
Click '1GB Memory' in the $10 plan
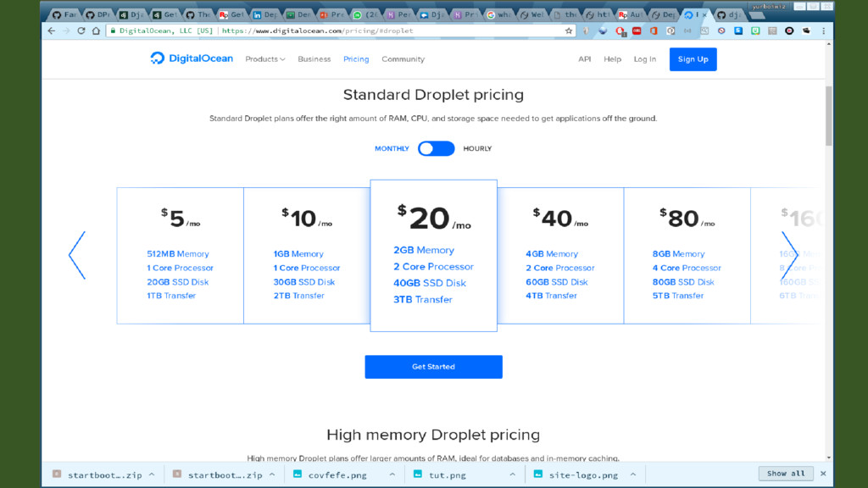point(298,254)
